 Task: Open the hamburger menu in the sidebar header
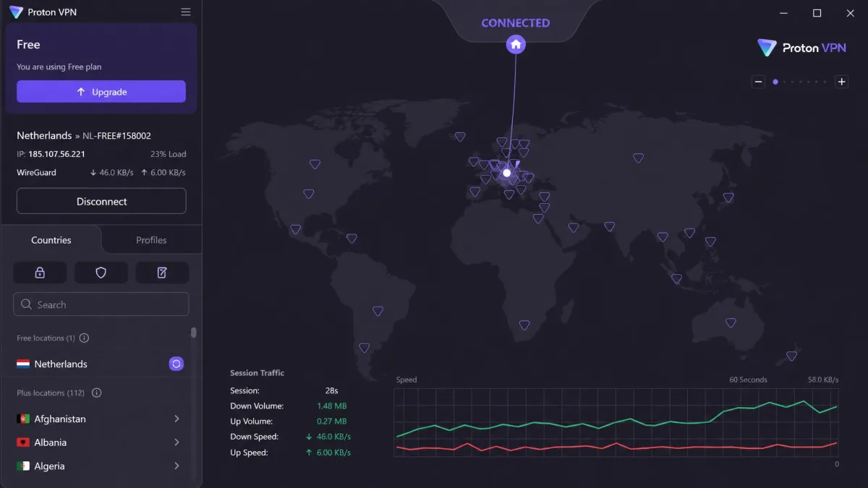tap(186, 12)
